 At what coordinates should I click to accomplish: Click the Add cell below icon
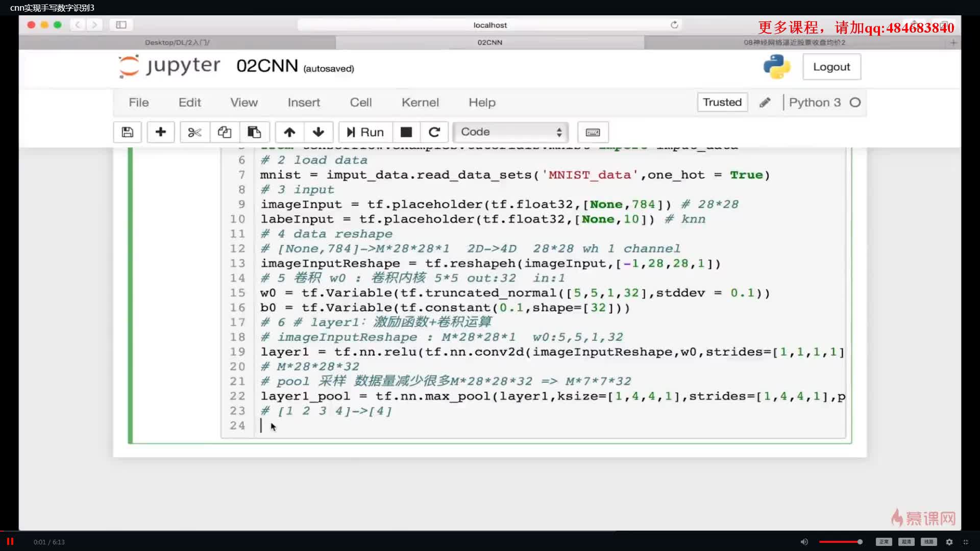(160, 132)
